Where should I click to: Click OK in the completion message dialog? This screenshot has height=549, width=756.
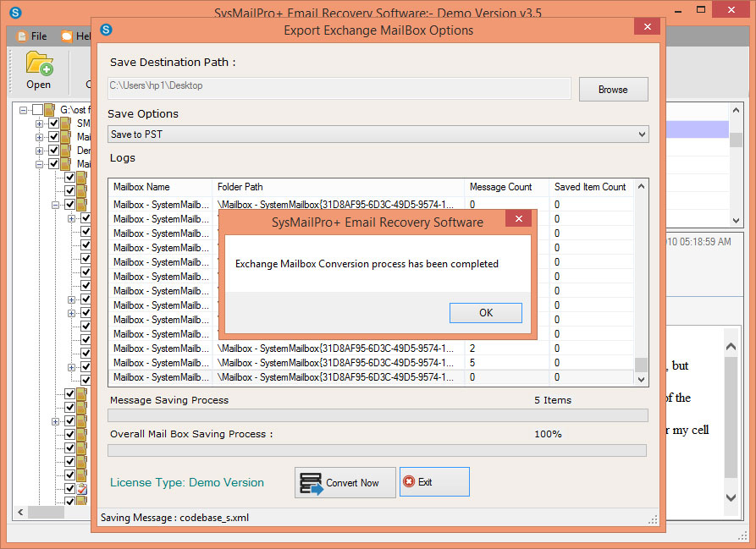tap(486, 312)
